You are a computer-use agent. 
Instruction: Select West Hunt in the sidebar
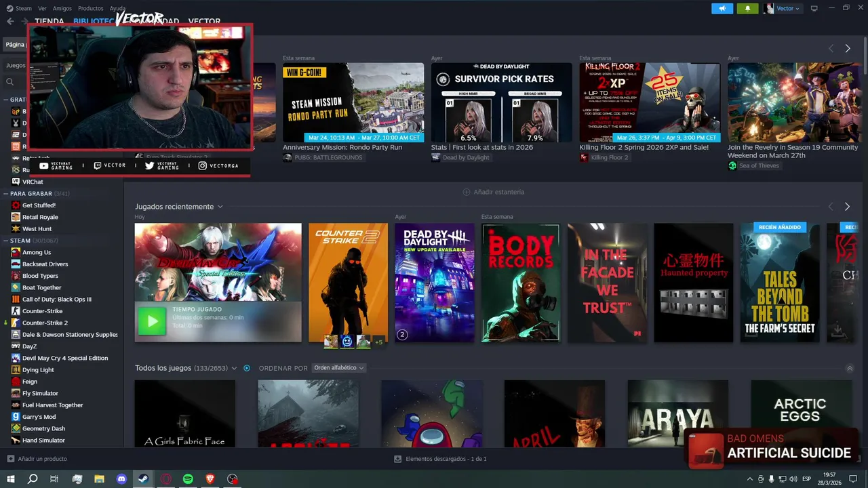coord(37,229)
